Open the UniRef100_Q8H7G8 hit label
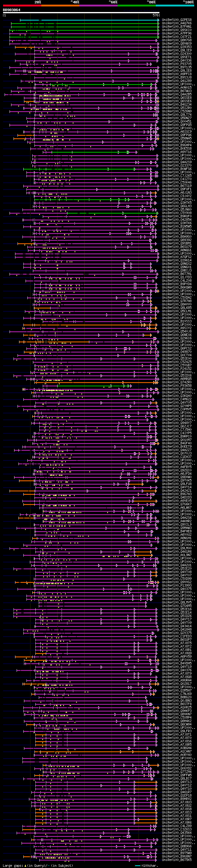197x868 pixels. tap(176, 40)
